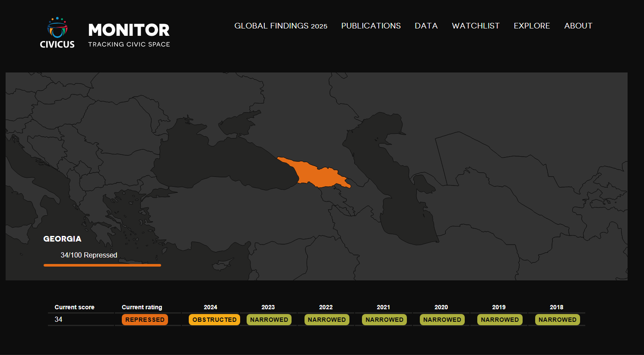
Task: Click the 34/100 Repressed score label
Action: click(x=89, y=255)
